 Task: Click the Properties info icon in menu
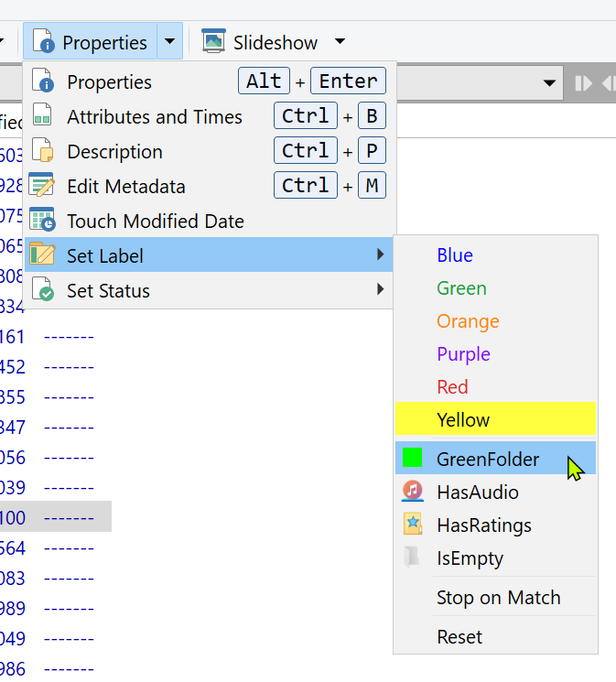point(43,81)
